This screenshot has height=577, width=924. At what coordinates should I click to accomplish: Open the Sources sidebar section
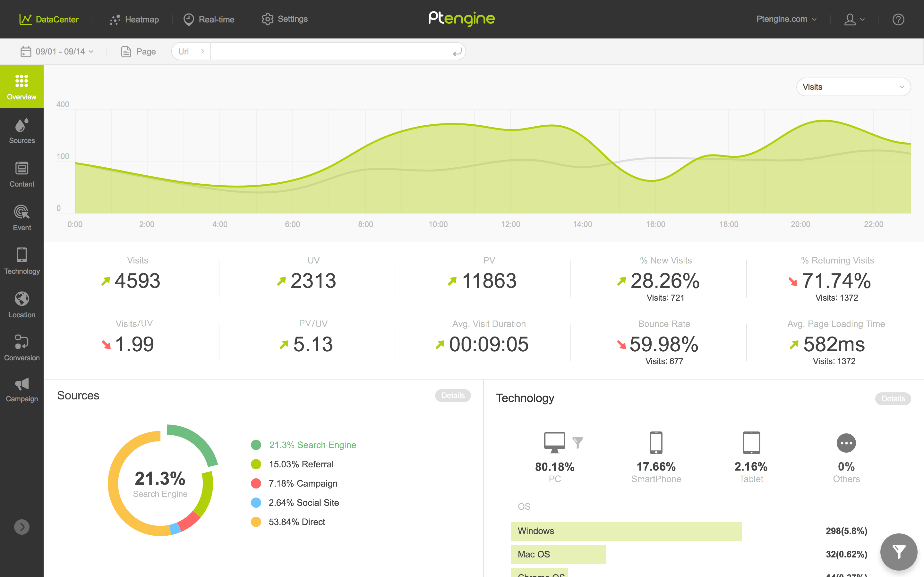(x=22, y=130)
